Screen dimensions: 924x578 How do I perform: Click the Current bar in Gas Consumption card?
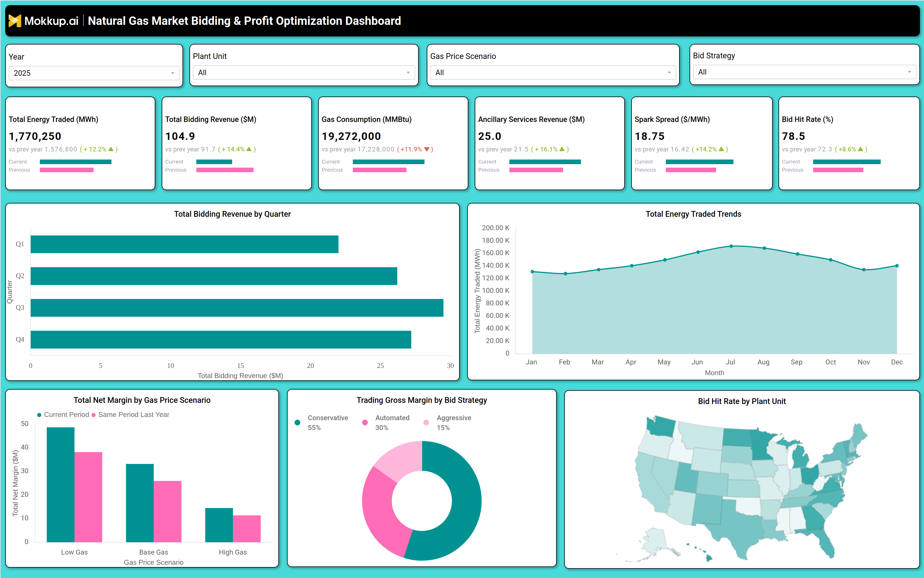point(389,162)
